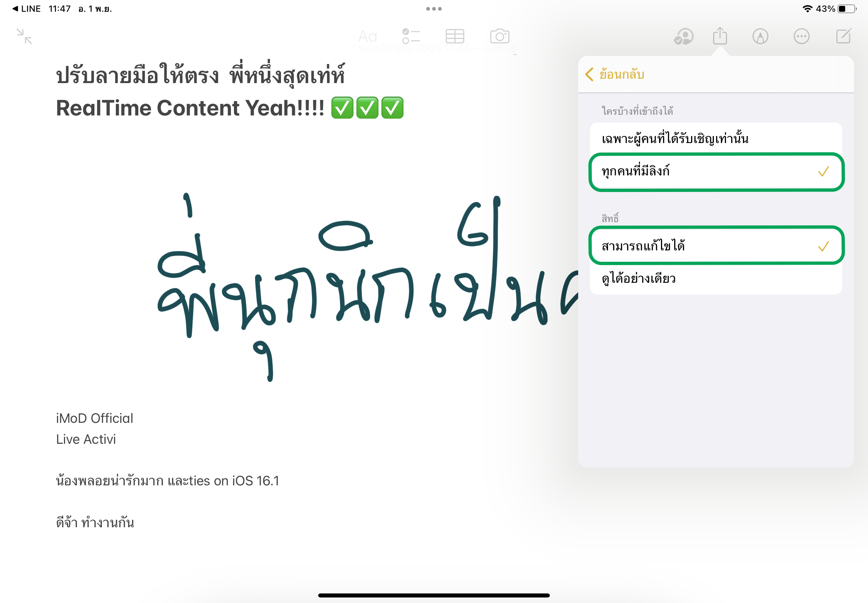Insert a table with the table icon

coord(455,36)
